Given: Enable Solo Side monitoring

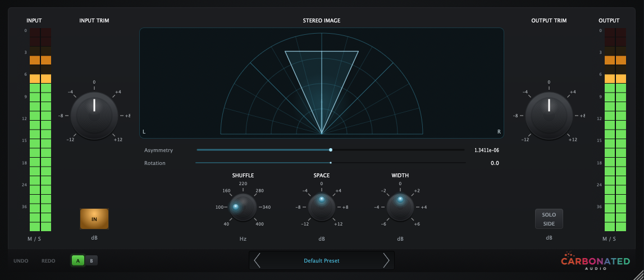Looking at the screenshot, I should coord(549,219).
